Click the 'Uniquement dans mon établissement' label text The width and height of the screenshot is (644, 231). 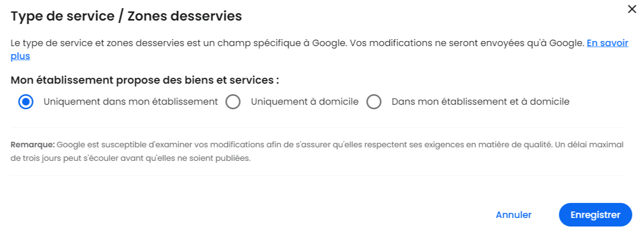pyautogui.click(x=130, y=102)
